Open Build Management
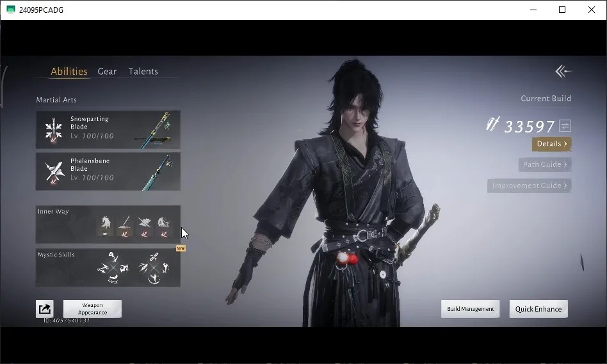This screenshot has height=364, width=607. [x=471, y=309]
